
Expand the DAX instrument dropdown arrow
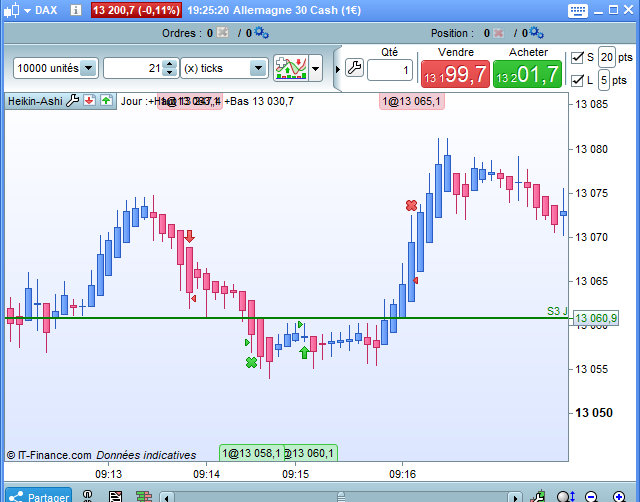[27, 11]
